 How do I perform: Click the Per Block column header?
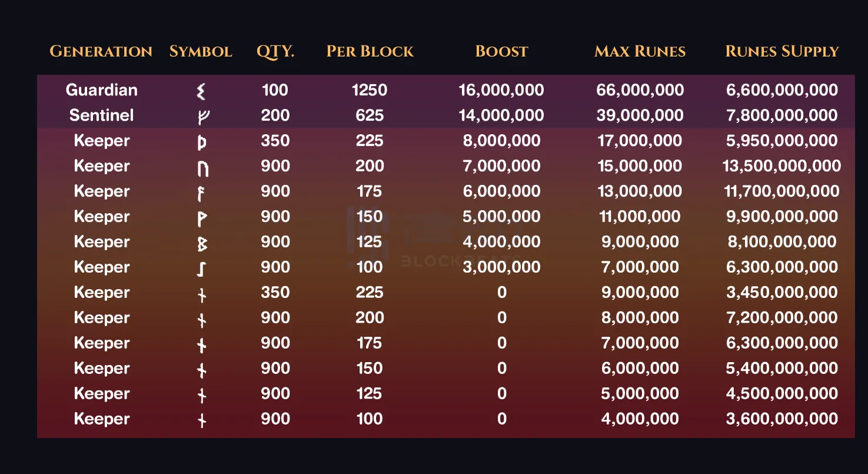pos(370,52)
